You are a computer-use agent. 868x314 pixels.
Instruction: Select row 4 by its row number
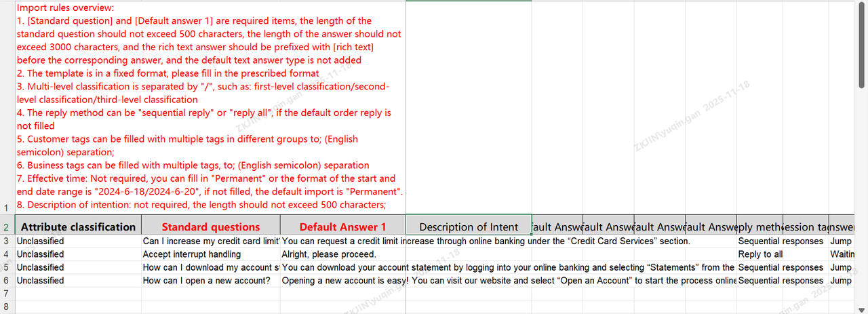[6, 254]
